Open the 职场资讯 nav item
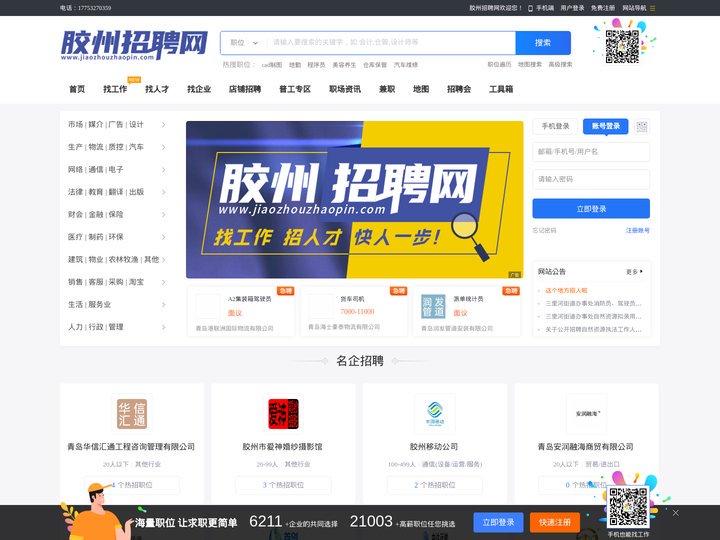The height and width of the screenshot is (540, 720). click(345, 89)
